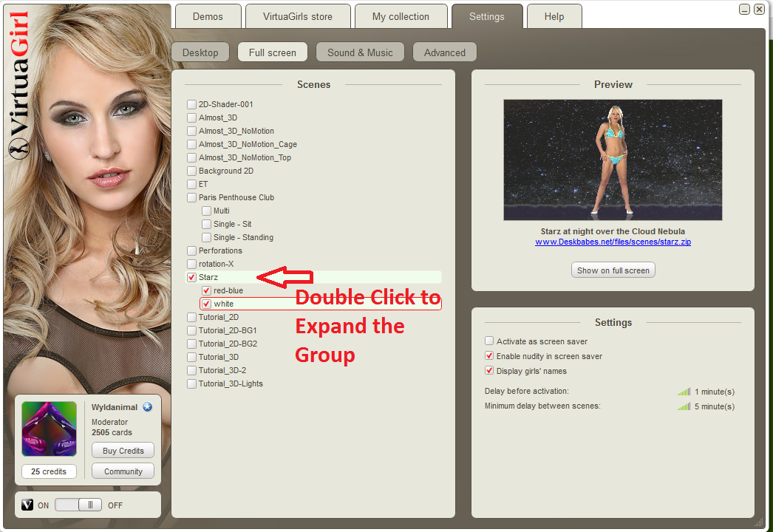Enable the ET scene checkbox
Viewport: 773px width, 532px height.
click(191, 185)
